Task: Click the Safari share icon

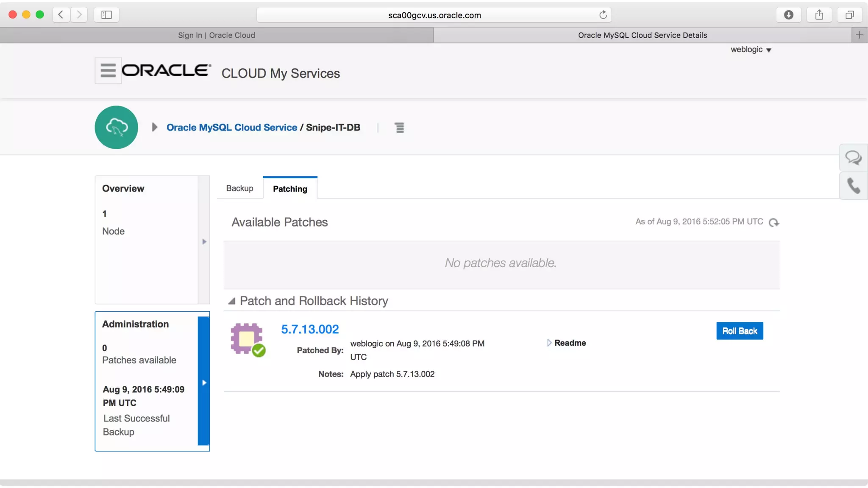Action: point(819,15)
